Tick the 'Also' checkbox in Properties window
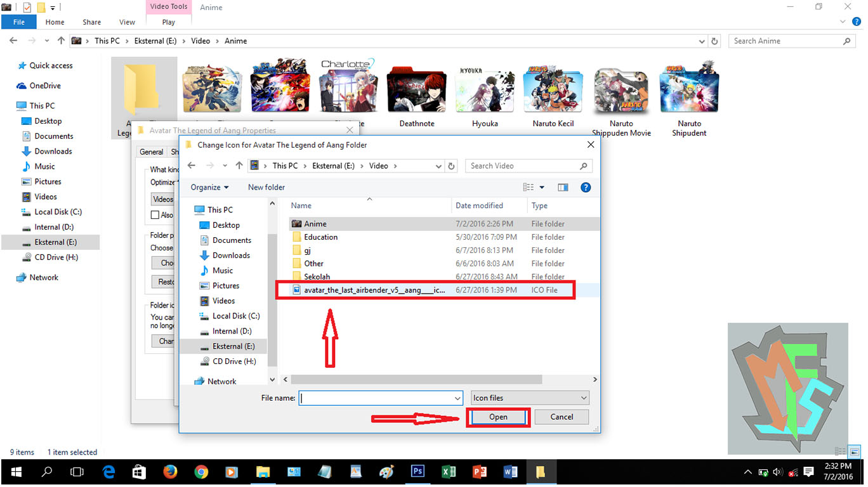Screen dimensions: 868x487 (155, 215)
